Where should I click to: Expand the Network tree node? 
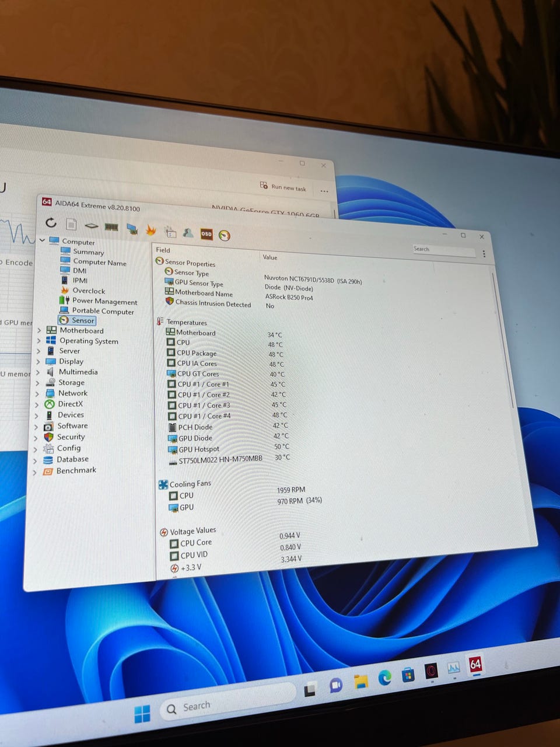coord(37,393)
